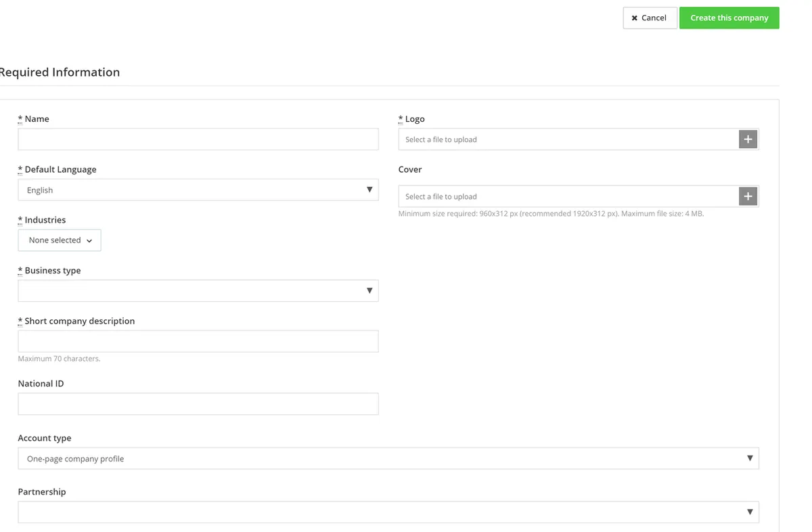Expand the Business type dropdown

[x=198, y=291]
